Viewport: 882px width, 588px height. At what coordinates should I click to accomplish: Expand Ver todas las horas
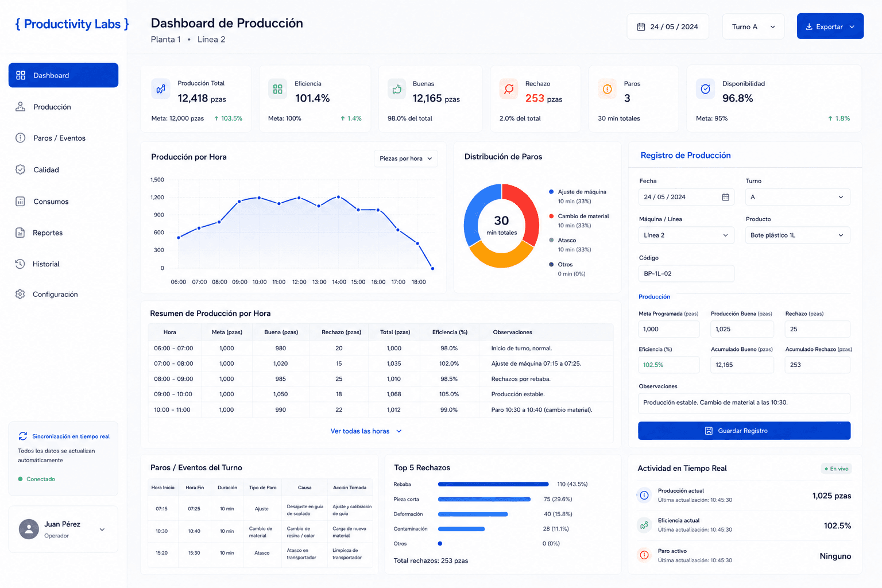point(366,431)
